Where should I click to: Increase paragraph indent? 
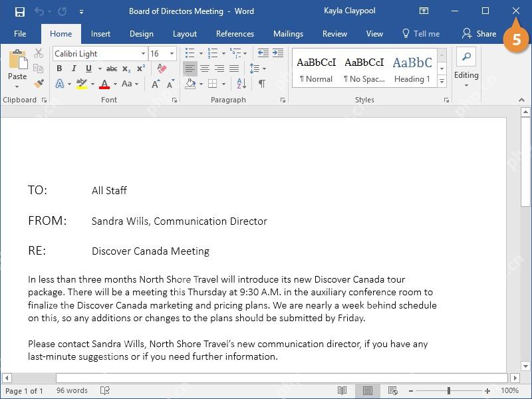[278, 53]
